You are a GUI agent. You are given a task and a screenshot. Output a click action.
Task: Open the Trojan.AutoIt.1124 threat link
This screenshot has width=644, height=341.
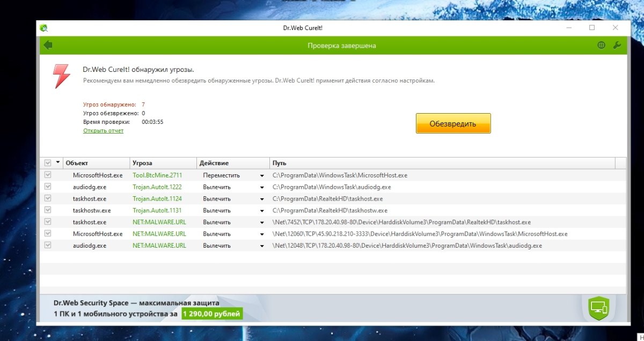coord(157,199)
